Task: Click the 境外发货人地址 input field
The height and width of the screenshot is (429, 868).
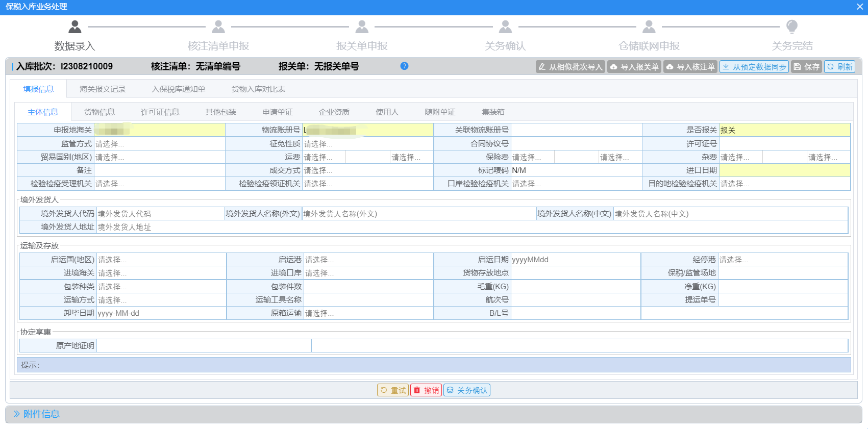Action: [472, 227]
